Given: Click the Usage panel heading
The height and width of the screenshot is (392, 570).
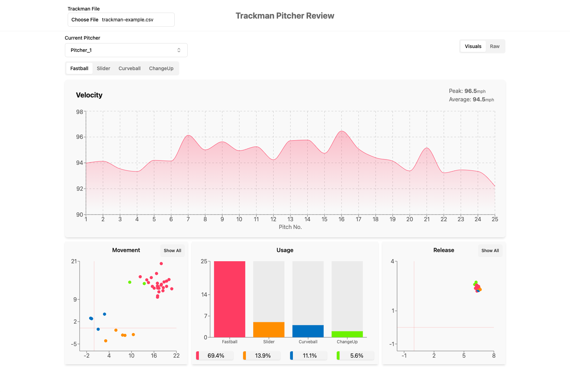Looking at the screenshot, I should click(x=285, y=250).
